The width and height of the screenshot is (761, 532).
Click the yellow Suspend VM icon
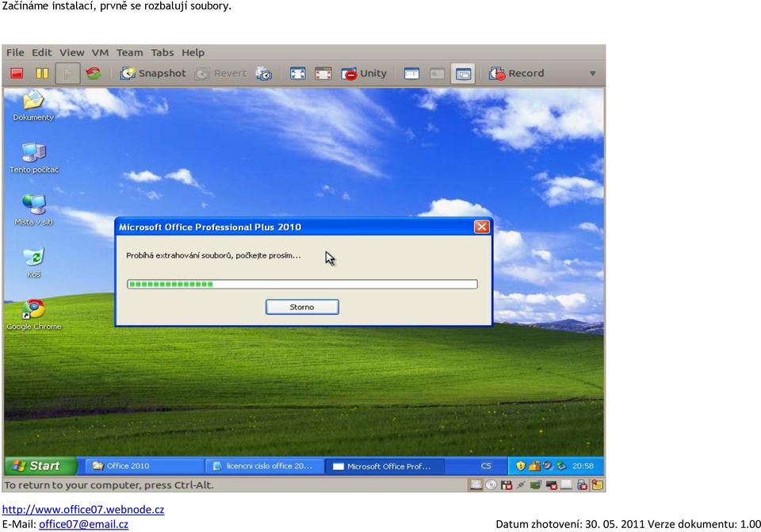(42, 73)
